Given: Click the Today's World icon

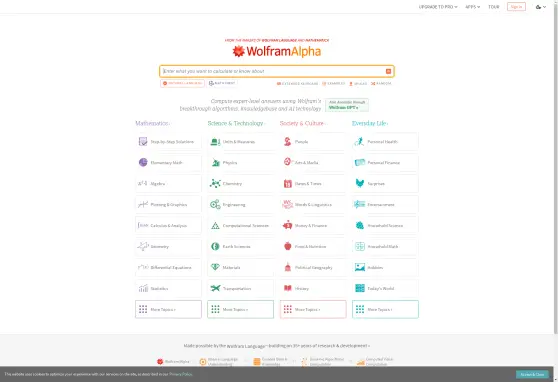Looking at the screenshot, I should (x=360, y=288).
